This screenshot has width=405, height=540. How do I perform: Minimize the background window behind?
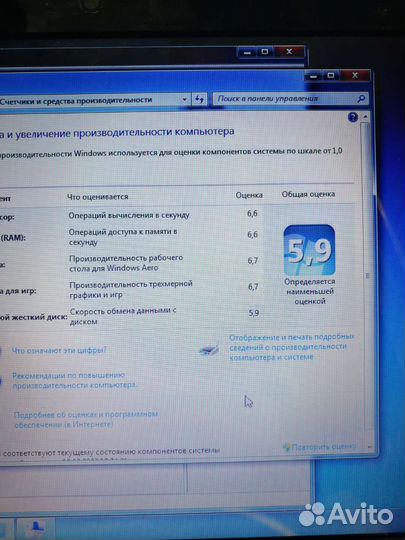click(x=247, y=53)
